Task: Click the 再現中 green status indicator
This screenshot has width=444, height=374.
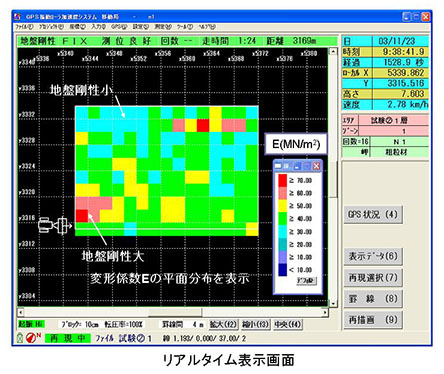Action: pos(68,338)
